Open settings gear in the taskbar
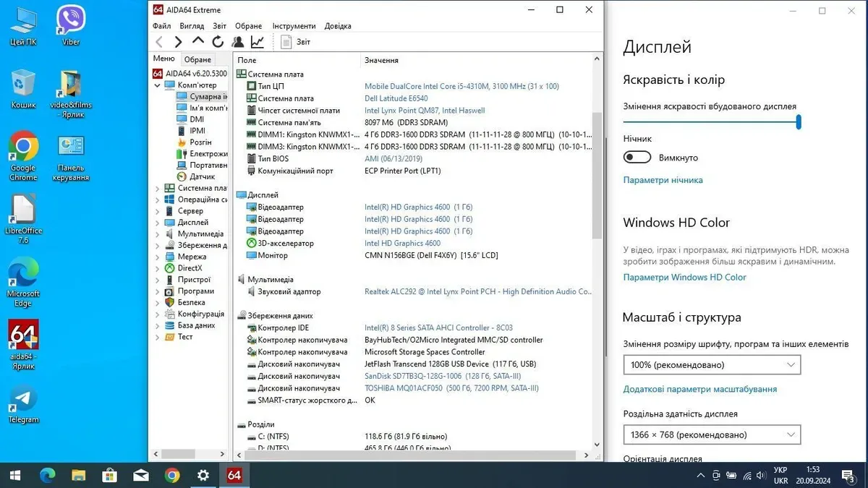This screenshot has width=868, height=488. tap(203, 475)
